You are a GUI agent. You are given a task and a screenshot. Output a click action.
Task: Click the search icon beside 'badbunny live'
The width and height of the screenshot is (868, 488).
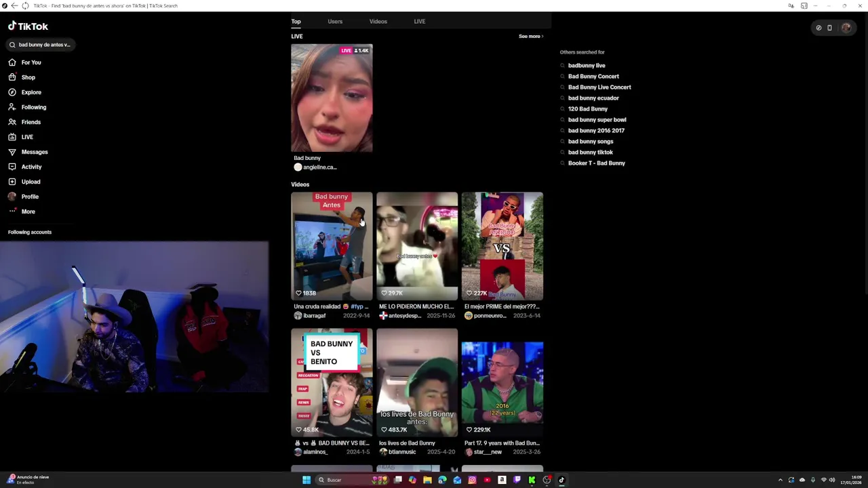(x=562, y=66)
